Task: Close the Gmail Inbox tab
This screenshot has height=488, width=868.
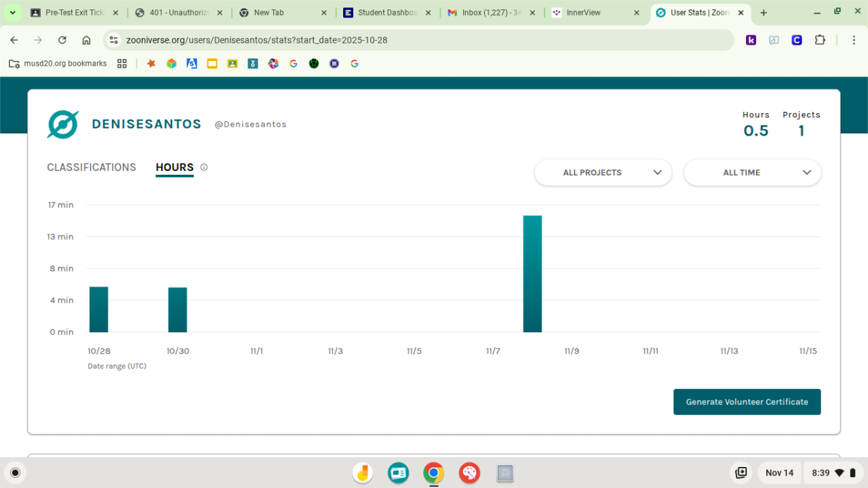Action: [532, 13]
